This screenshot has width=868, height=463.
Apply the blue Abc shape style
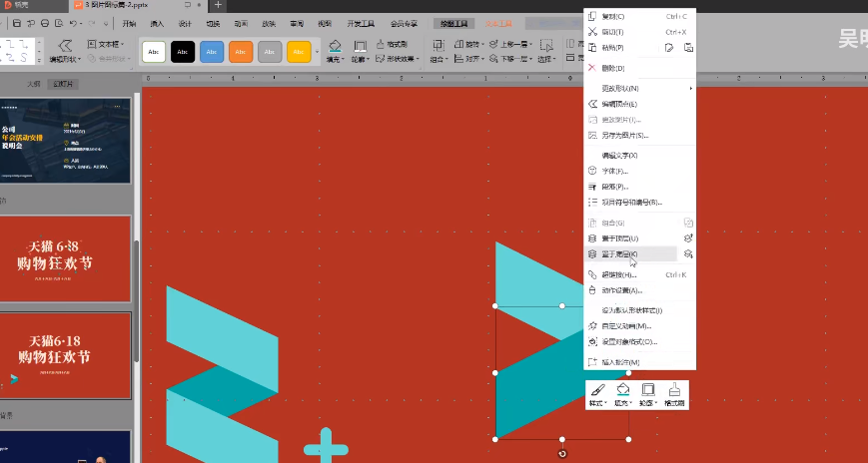[x=212, y=52]
